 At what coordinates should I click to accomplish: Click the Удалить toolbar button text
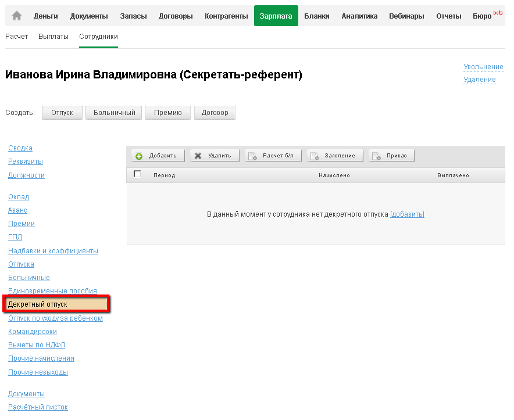click(x=219, y=156)
